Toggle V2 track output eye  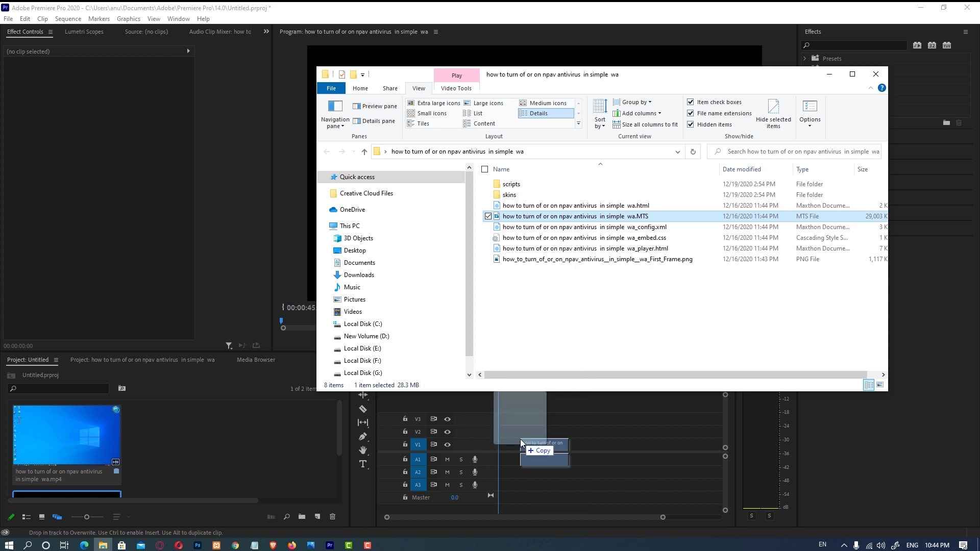coord(447,432)
